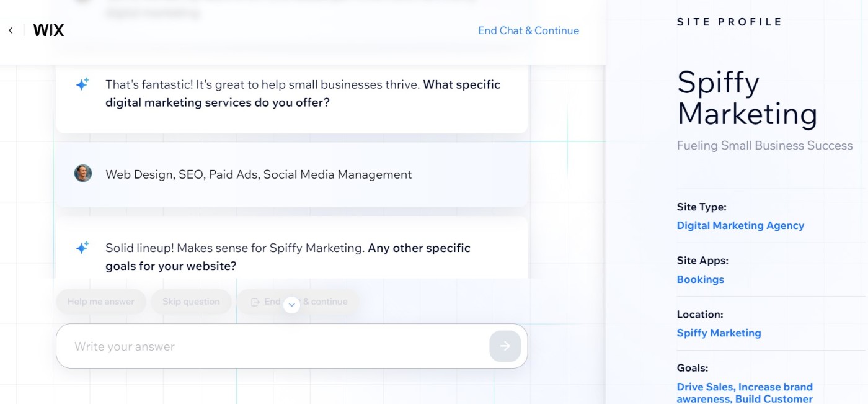
Task: Click the Bookings site app link
Action: coord(700,279)
